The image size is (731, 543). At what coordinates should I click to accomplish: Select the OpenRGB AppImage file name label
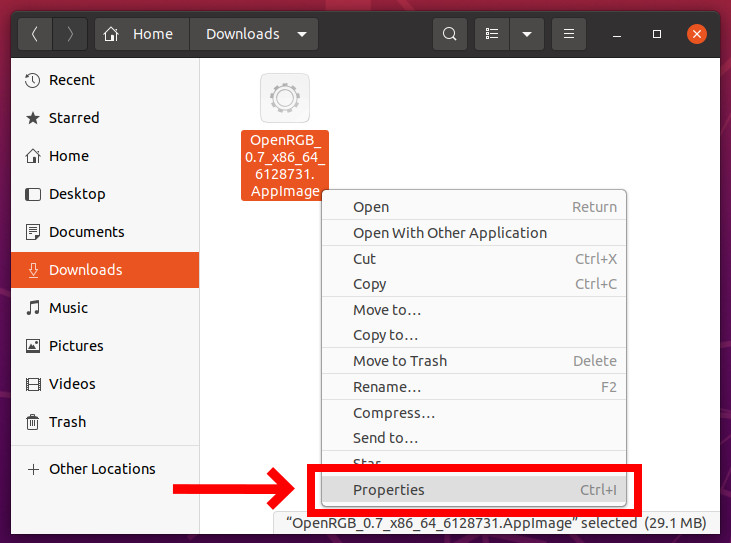tap(285, 165)
